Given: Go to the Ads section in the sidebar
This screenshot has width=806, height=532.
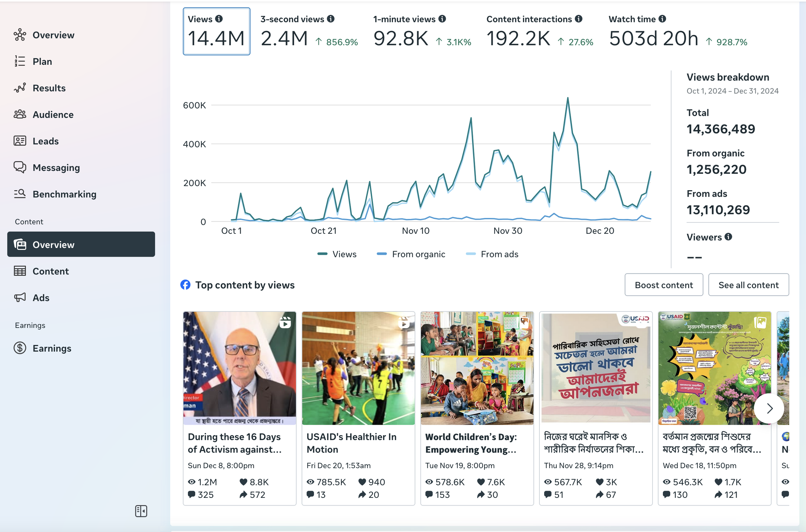Looking at the screenshot, I should 41,298.
